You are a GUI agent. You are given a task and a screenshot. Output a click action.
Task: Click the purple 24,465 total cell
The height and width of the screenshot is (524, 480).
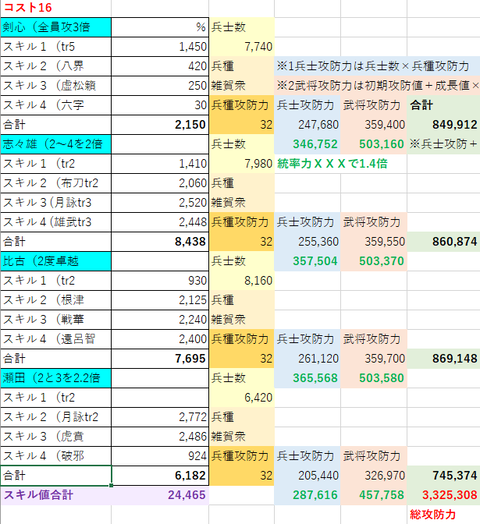coord(160,495)
